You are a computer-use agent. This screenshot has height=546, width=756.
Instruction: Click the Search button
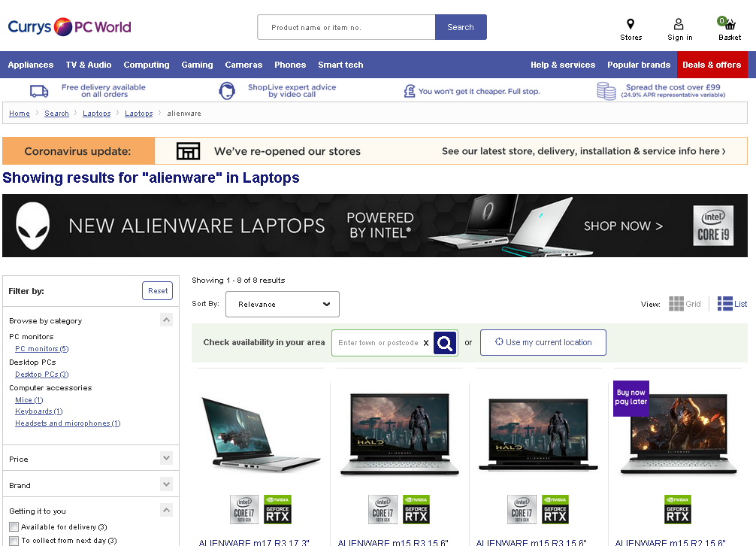(461, 27)
